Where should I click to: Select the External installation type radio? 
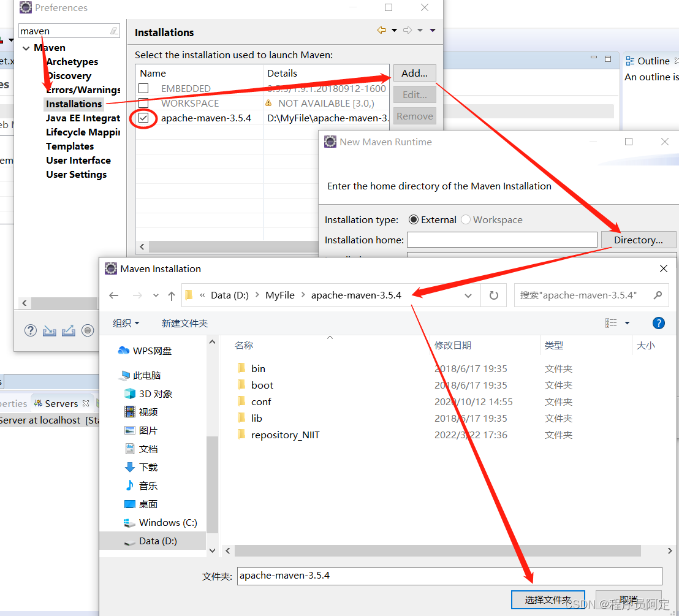pyautogui.click(x=414, y=219)
